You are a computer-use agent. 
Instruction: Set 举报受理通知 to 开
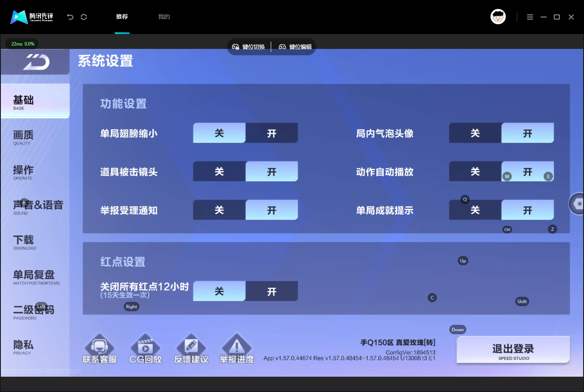(272, 210)
